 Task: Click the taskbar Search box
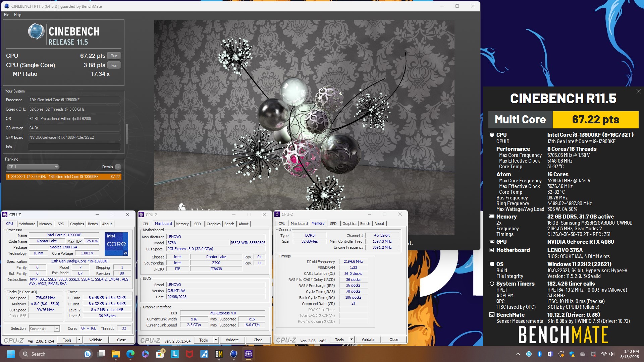[x=55, y=354]
